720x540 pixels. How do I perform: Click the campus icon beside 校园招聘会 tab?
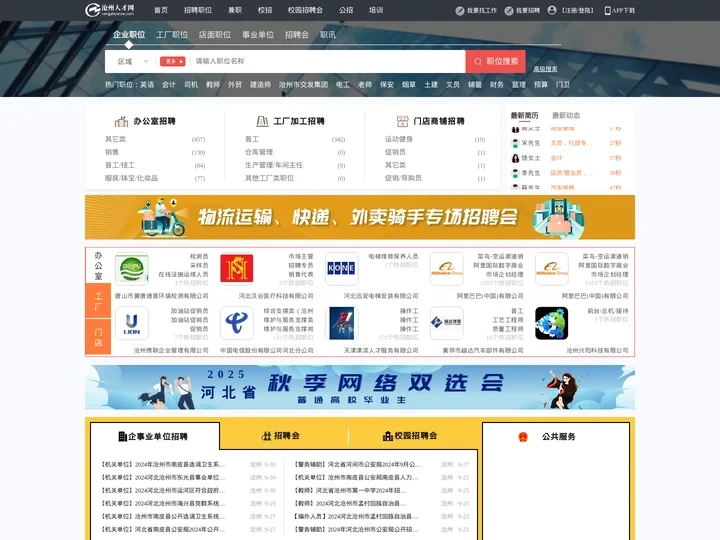pos(388,436)
